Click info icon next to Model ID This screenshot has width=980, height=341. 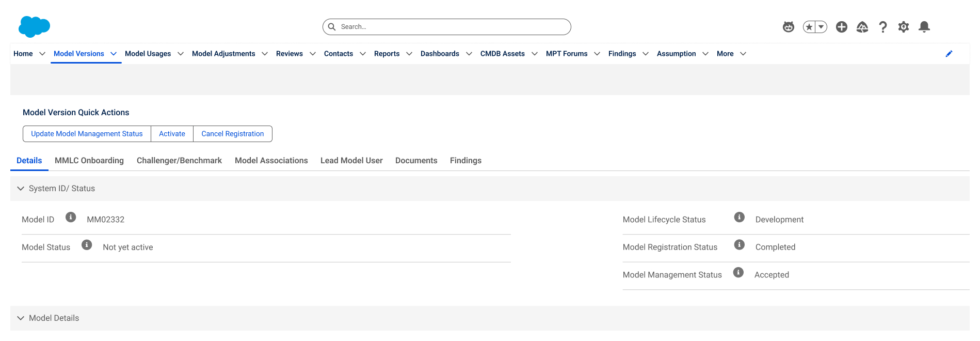click(x=71, y=217)
